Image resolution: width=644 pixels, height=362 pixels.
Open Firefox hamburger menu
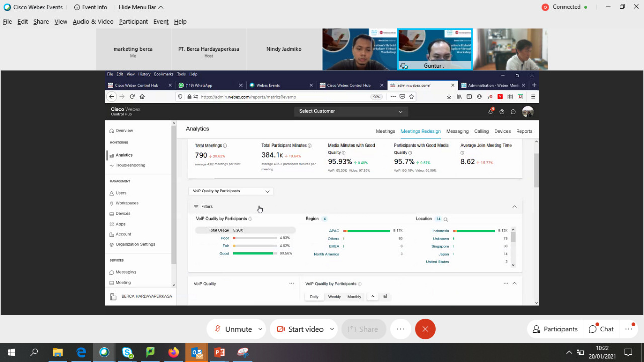point(533,97)
